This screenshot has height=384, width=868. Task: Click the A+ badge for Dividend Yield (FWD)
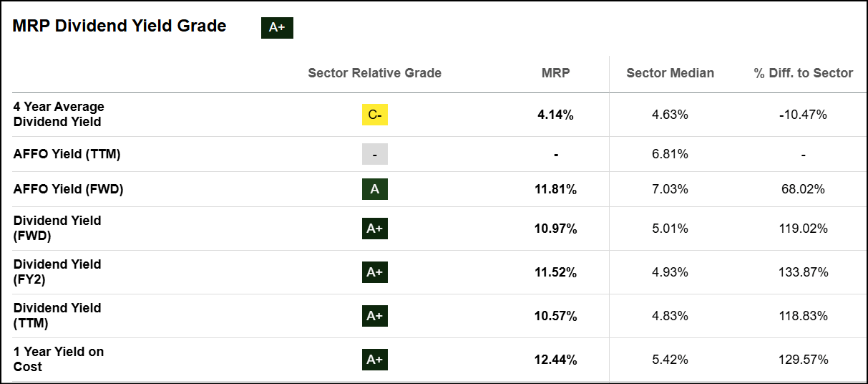[374, 229]
